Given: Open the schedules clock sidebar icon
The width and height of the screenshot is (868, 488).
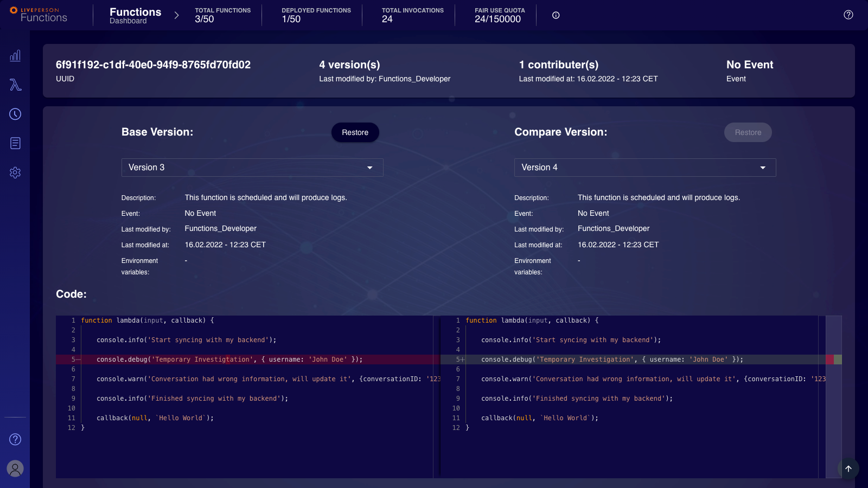Looking at the screenshot, I should [15, 114].
